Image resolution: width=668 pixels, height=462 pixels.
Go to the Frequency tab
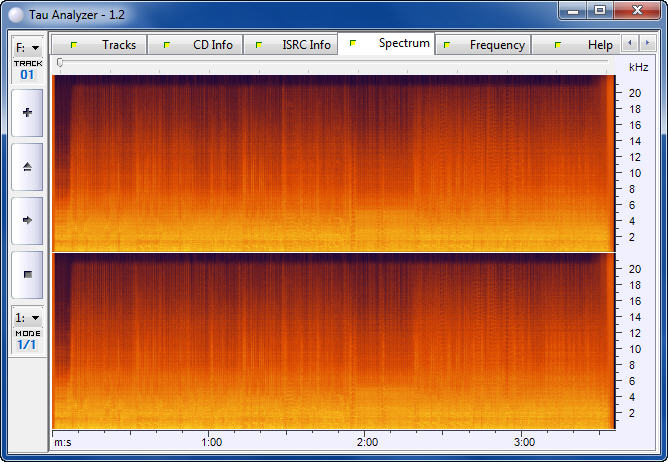(x=485, y=45)
